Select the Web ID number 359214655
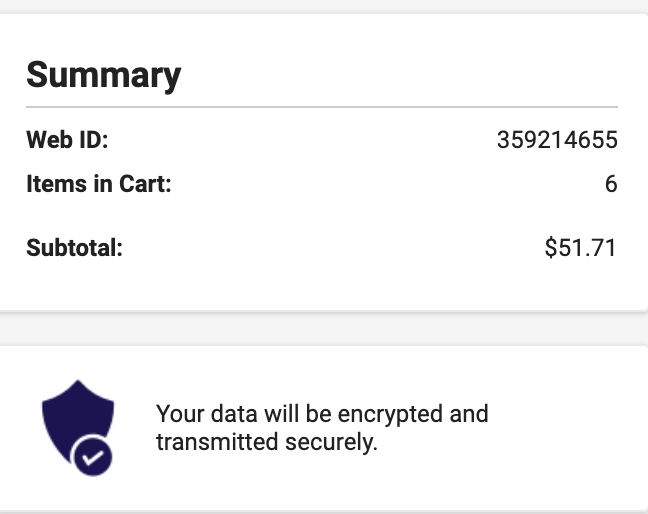Image resolution: width=648 pixels, height=514 pixels. coord(557,141)
